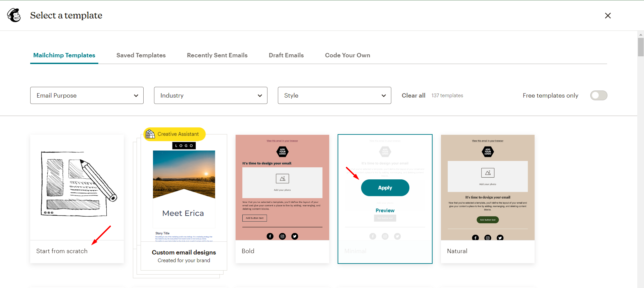Expand the Email Purpose dropdown
The width and height of the screenshot is (644, 288).
pyautogui.click(x=87, y=96)
